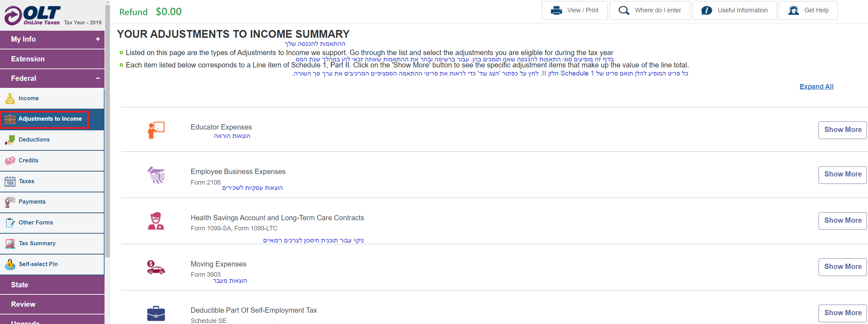Click the Educator Expenses title text
868x324 pixels.
221,127
